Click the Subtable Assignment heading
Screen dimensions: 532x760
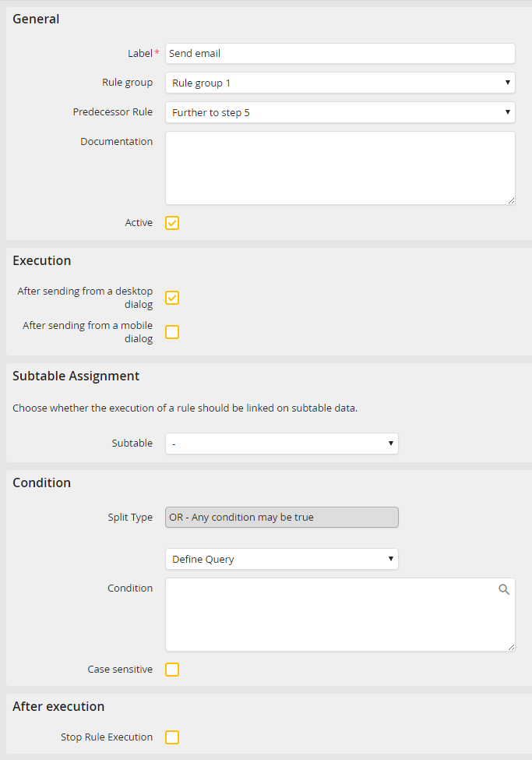[x=76, y=376]
